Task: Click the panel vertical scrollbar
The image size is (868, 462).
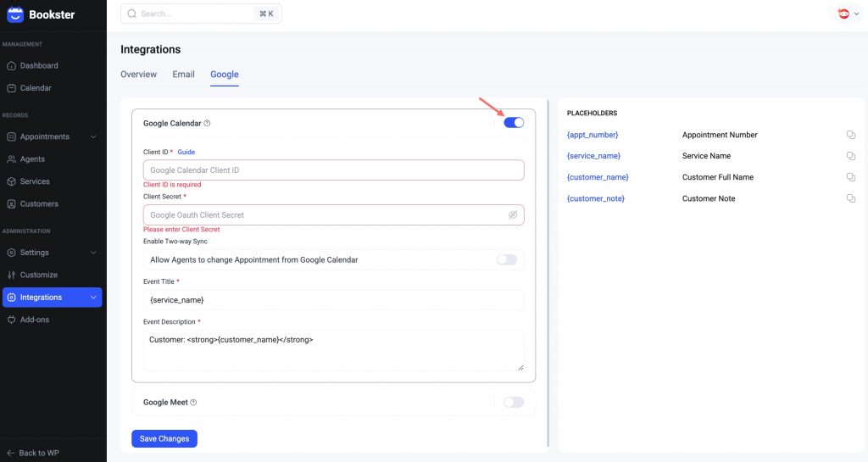Action: [x=548, y=273]
